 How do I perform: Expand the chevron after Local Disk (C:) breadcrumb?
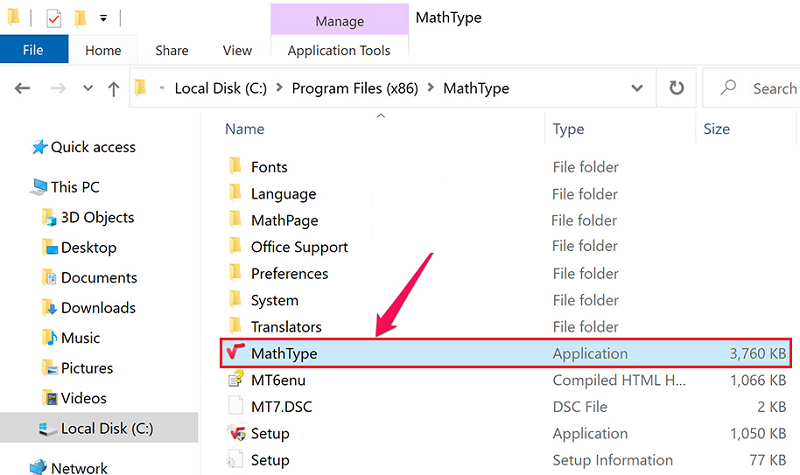[x=279, y=88]
